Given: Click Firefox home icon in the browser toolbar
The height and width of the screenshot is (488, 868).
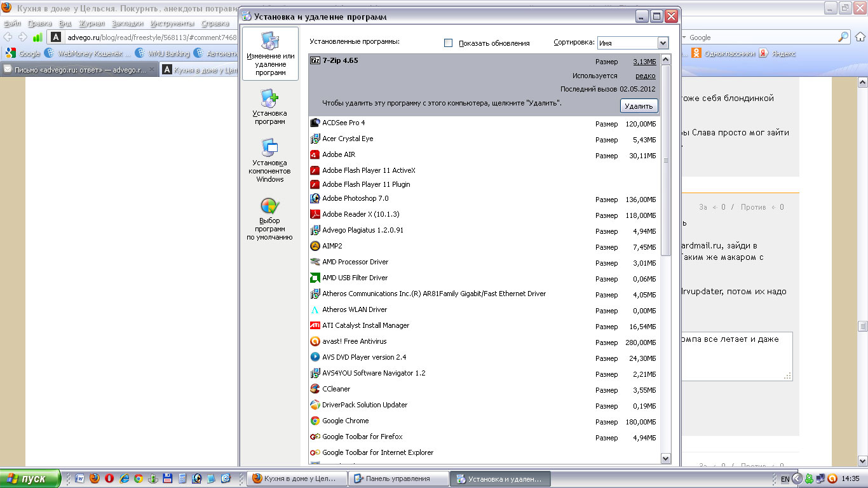Looking at the screenshot, I should coord(860,37).
